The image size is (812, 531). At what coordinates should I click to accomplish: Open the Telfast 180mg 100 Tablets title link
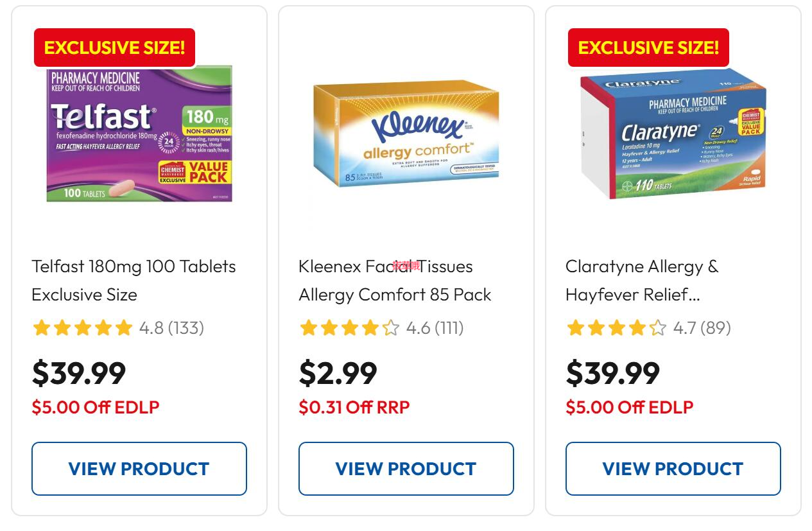(x=134, y=280)
